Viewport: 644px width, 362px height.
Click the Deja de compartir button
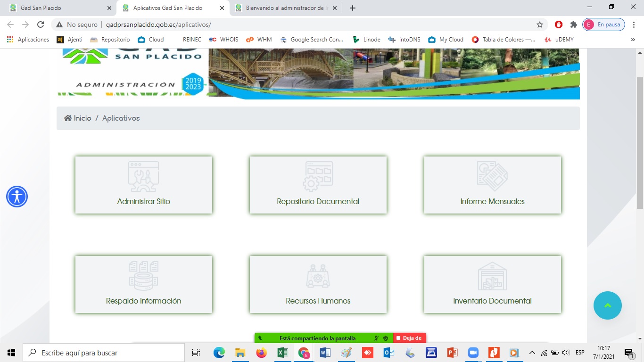409,338
